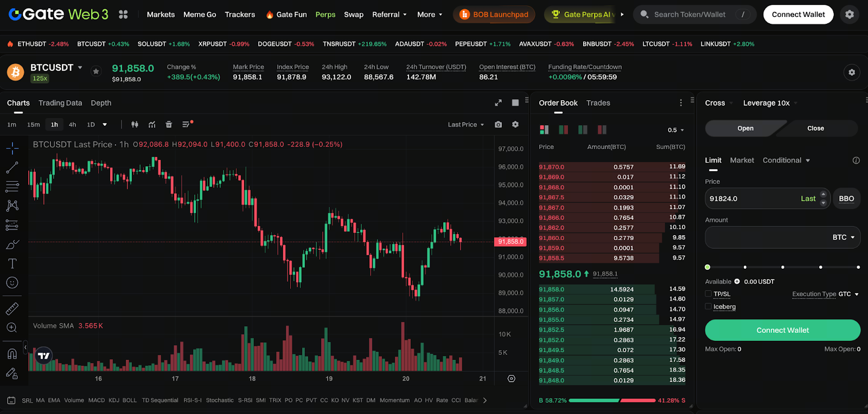The height and width of the screenshot is (414, 868).
Task: Click the order type info icon
Action: (856, 160)
